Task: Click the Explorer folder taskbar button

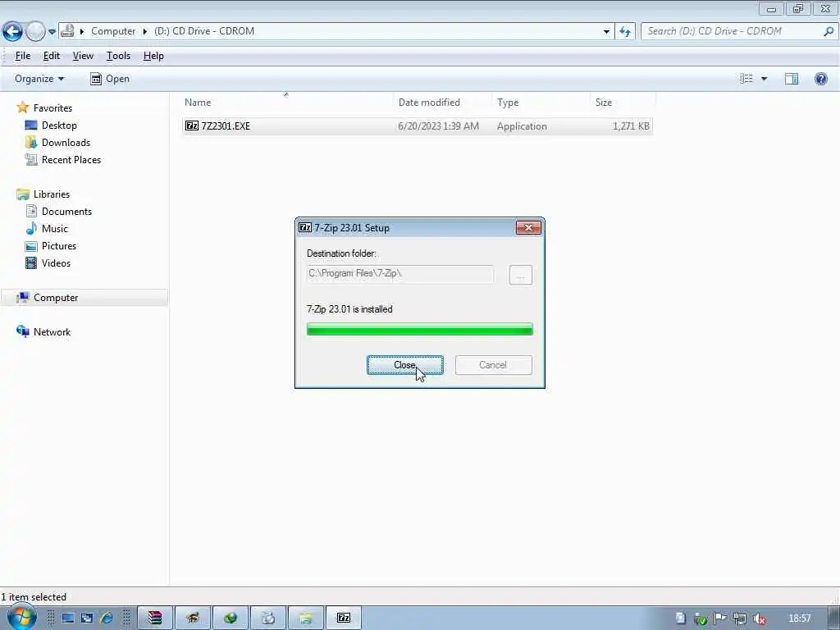Action: [306, 619]
